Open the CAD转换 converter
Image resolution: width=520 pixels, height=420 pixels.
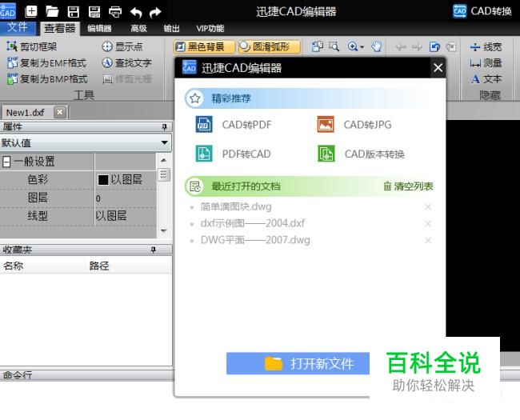[482, 11]
